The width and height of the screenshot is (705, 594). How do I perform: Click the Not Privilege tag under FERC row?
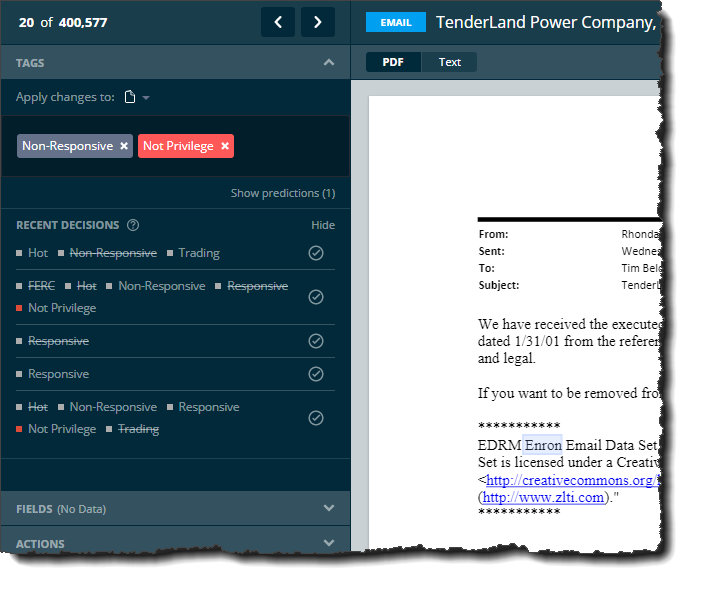[x=62, y=308]
